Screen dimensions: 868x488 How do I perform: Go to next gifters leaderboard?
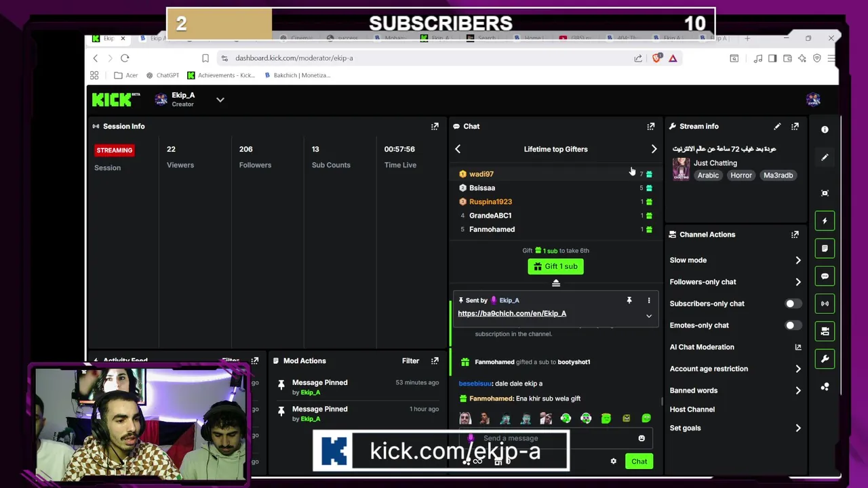coord(654,149)
